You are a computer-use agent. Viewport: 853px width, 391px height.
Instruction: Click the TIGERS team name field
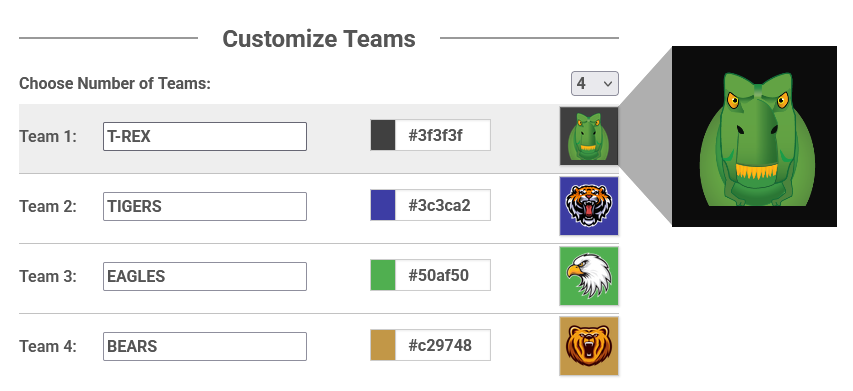(205, 207)
